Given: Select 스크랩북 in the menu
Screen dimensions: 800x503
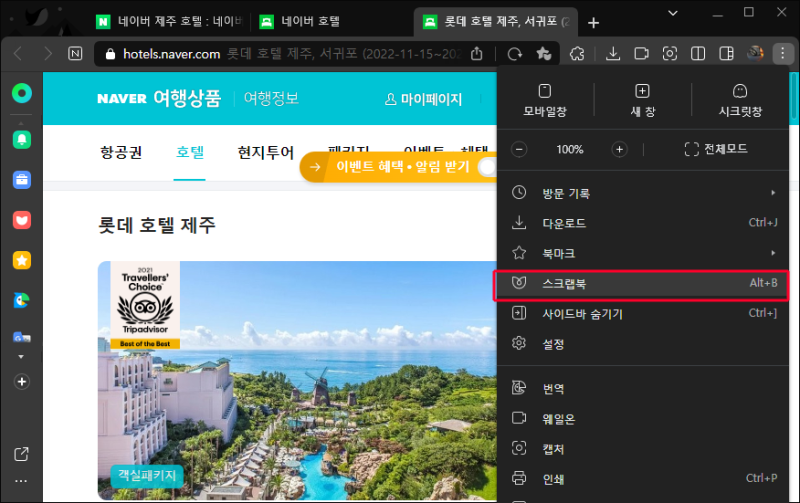Looking at the screenshot, I should coord(643,283).
